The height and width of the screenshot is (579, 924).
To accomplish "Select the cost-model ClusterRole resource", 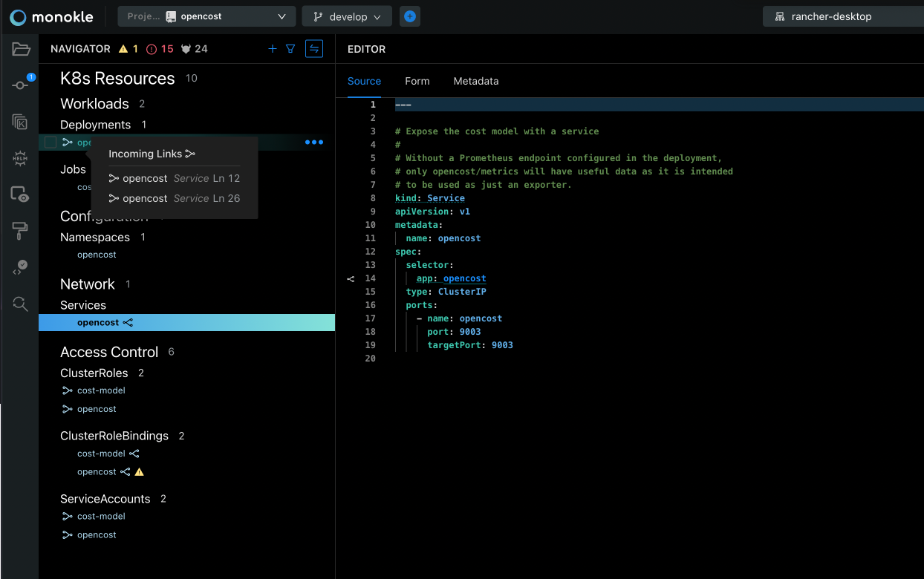I will 101,390.
